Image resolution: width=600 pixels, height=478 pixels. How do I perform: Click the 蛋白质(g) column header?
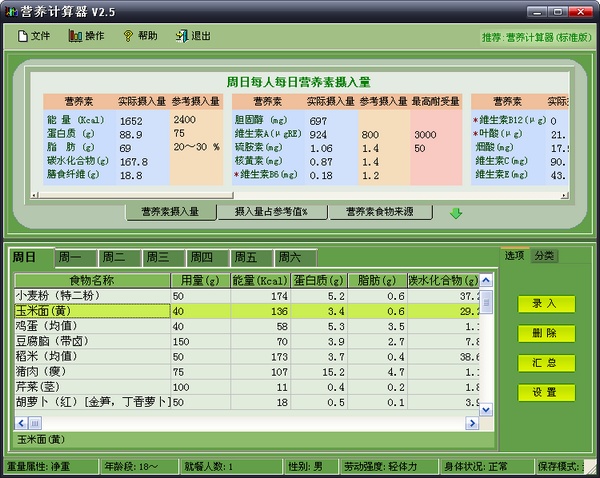[319, 281]
